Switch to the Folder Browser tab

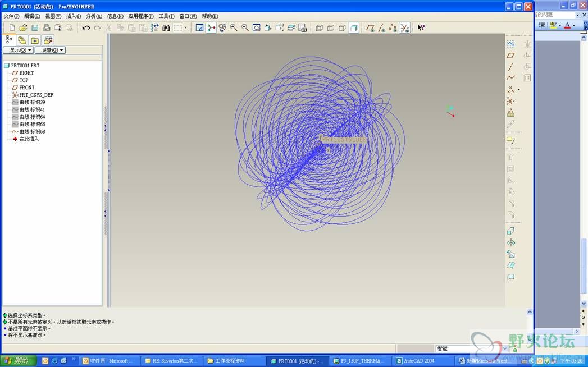pyautogui.click(x=22, y=40)
